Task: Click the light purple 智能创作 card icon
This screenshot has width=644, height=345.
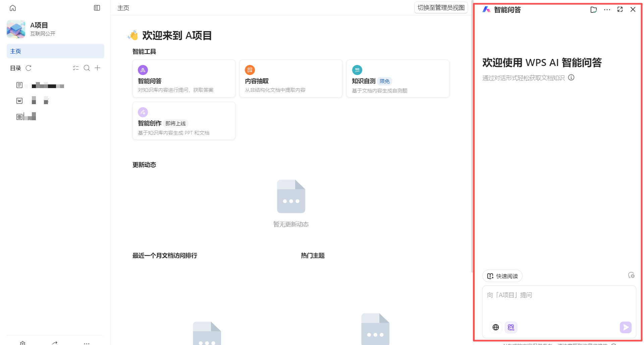Action: tap(143, 112)
